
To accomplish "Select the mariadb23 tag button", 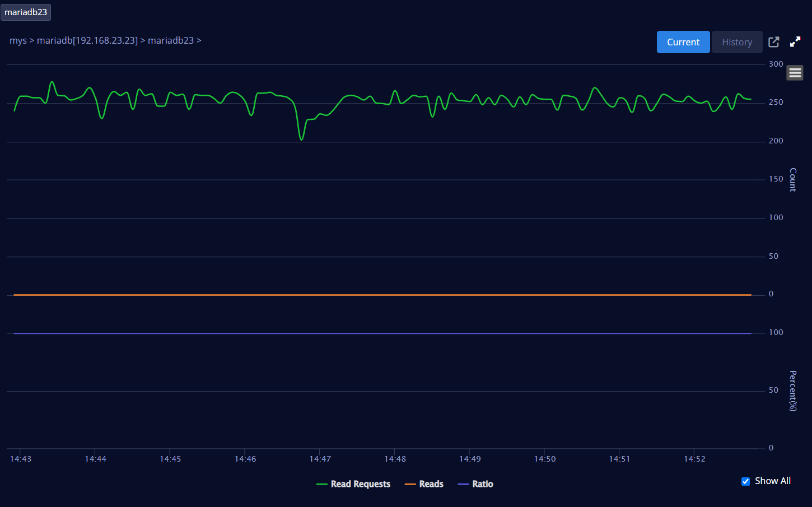I will 26,12.
